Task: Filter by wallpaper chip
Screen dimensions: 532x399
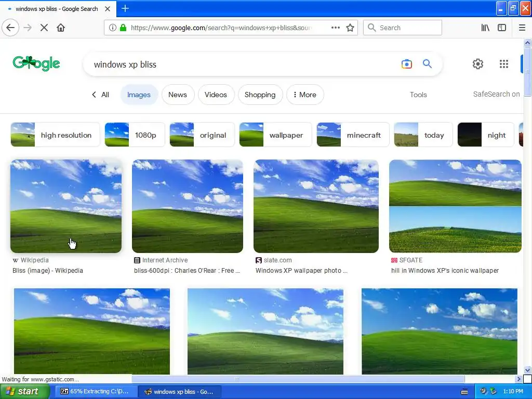Action: pos(275,135)
